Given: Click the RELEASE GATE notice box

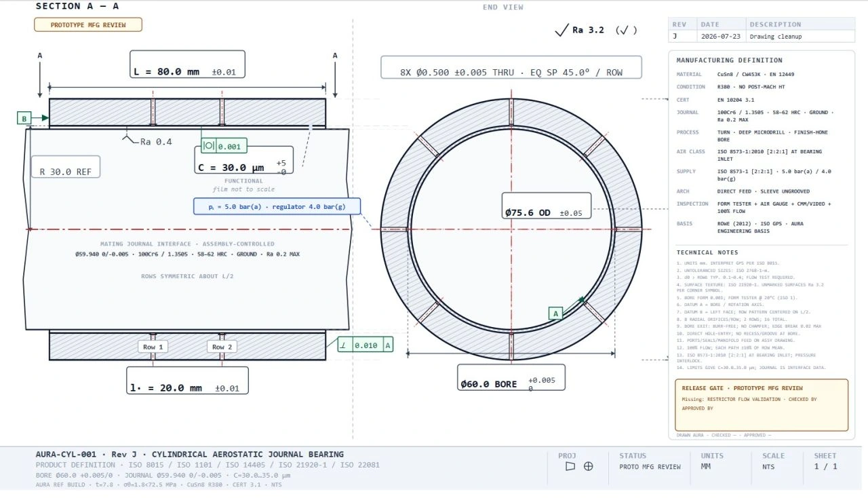Looking at the screenshot, I should [762, 405].
